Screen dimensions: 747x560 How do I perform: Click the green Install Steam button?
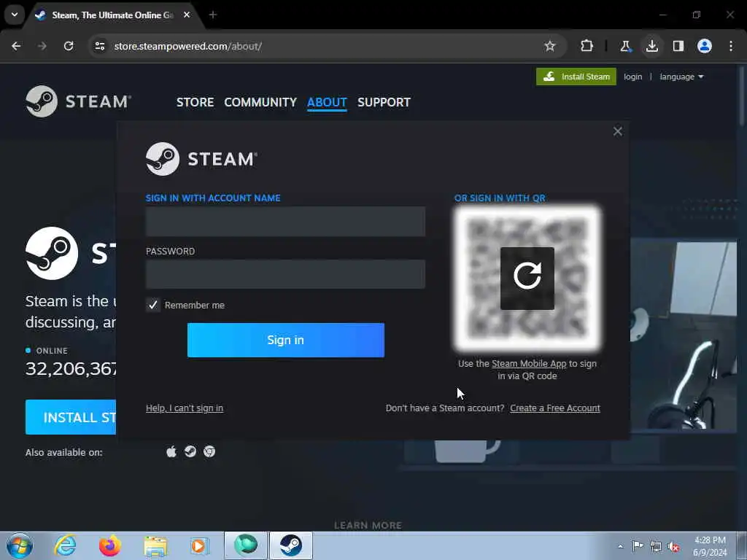pos(576,76)
